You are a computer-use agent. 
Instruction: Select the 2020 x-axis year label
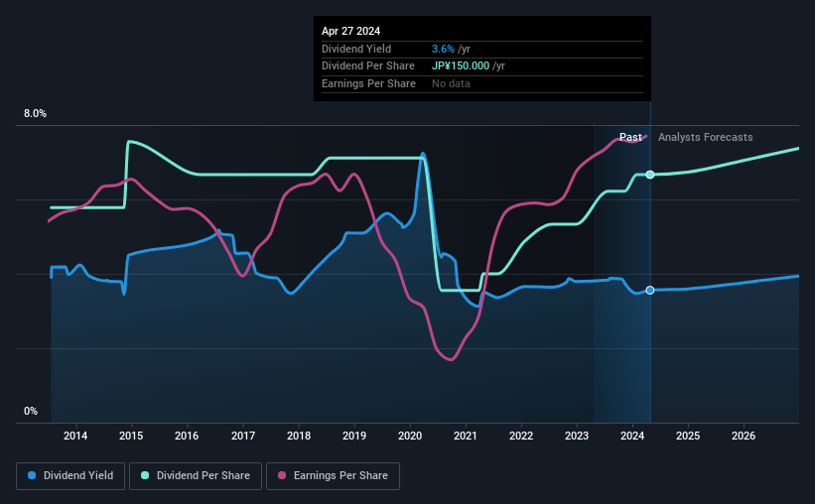coord(410,436)
